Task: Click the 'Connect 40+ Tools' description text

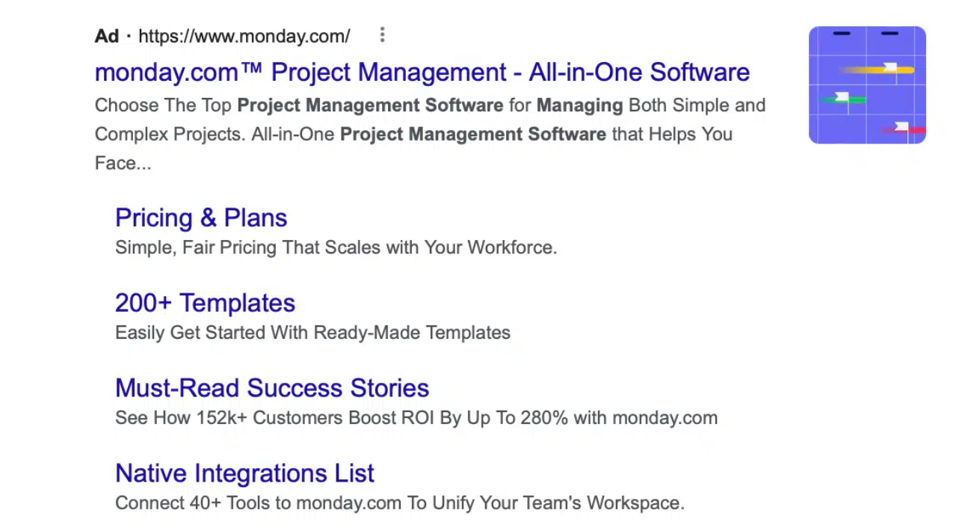Action: coord(399,503)
